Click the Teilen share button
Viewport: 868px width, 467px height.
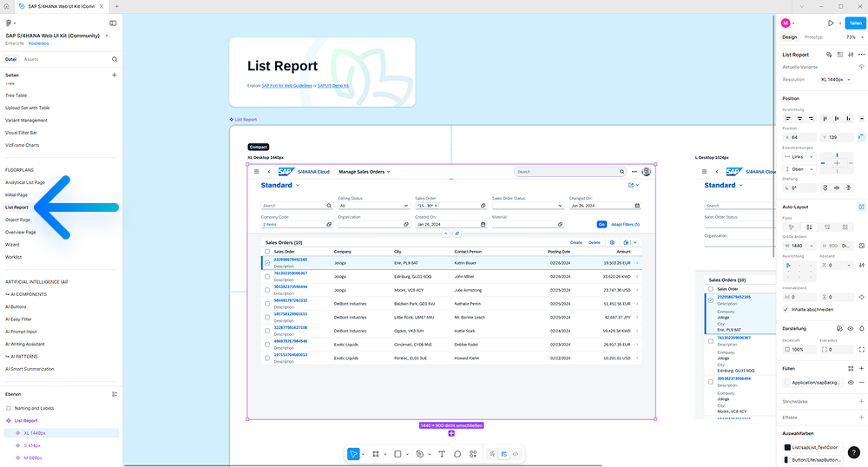(855, 23)
